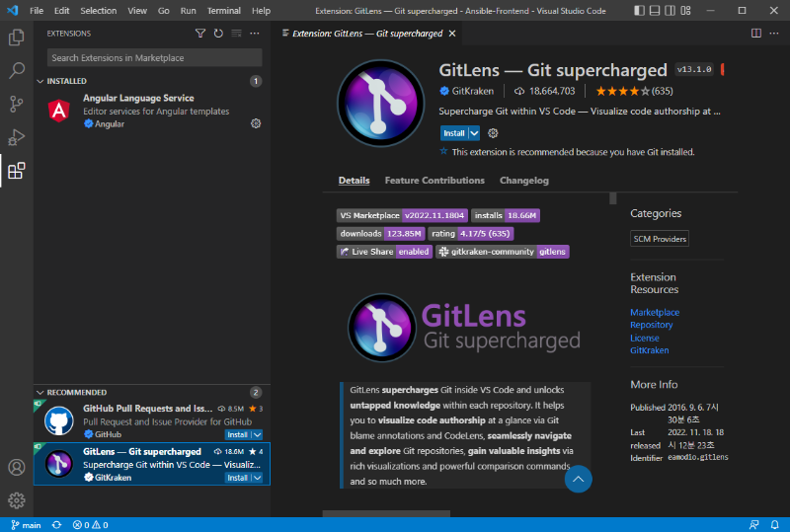The height and width of the screenshot is (532, 790).
Task: Open the Source Control view
Action: (x=16, y=104)
